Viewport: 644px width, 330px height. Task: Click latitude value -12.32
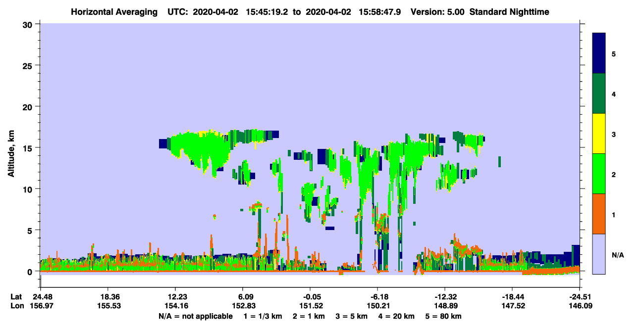445,297
